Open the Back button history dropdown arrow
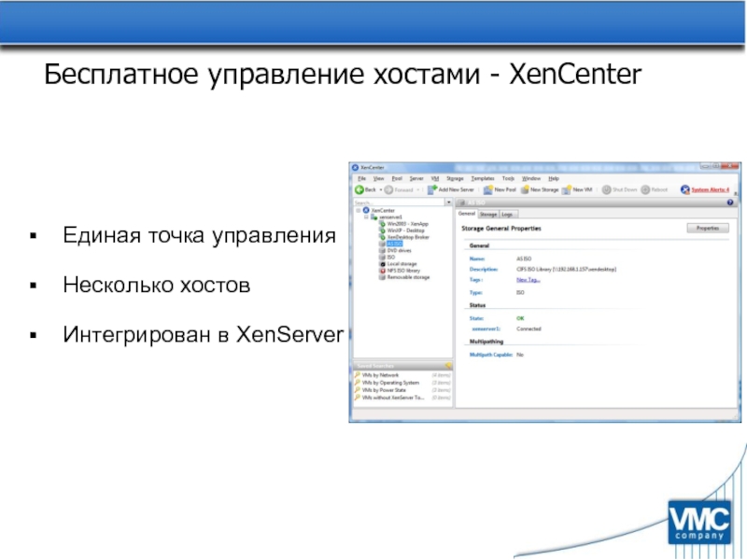 381,190
